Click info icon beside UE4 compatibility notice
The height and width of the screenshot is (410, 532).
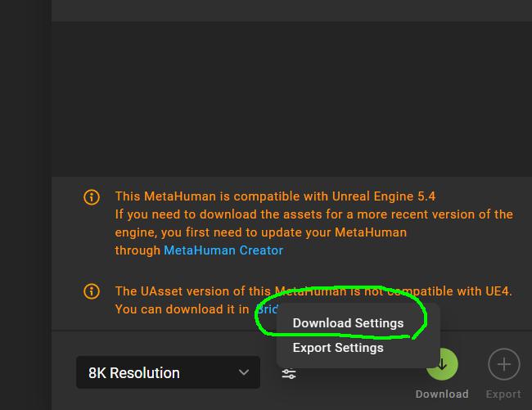[x=92, y=291]
